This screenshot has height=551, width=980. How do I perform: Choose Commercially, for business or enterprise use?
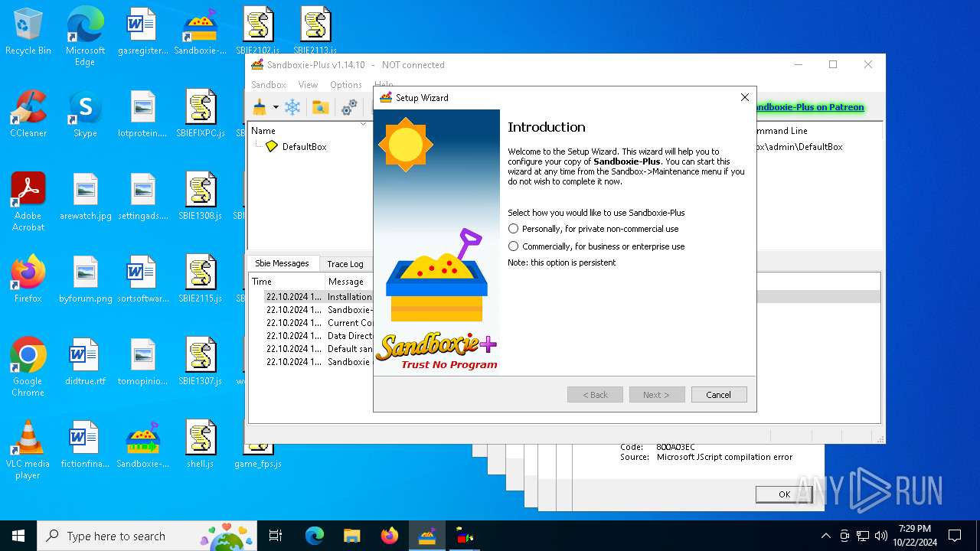click(x=596, y=246)
